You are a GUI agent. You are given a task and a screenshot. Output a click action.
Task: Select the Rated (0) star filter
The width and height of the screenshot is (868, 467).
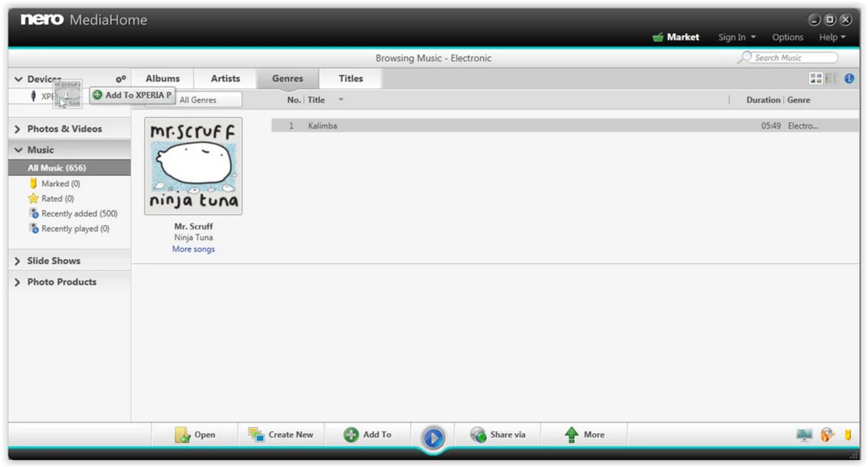pyautogui.click(x=57, y=198)
